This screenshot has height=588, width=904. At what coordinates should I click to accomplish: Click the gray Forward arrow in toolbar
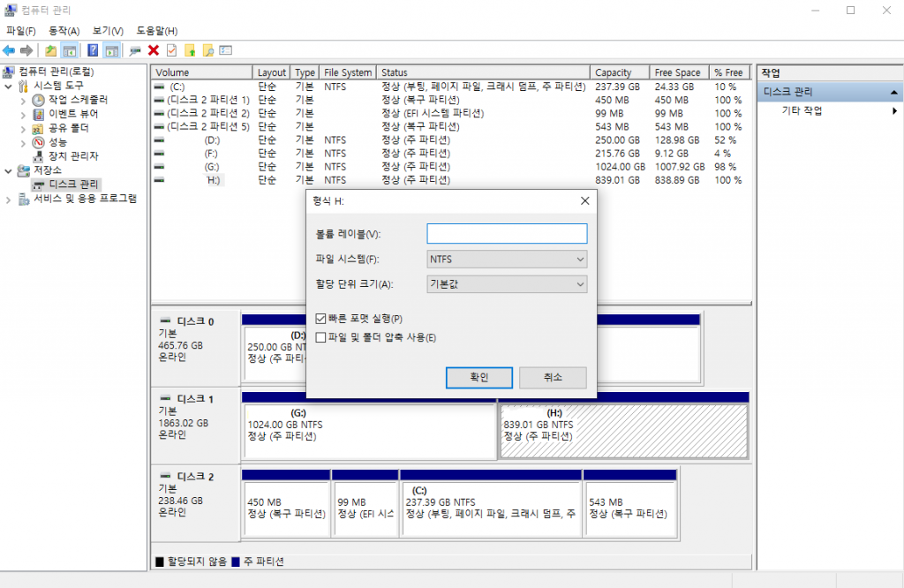pyautogui.click(x=26, y=50)
